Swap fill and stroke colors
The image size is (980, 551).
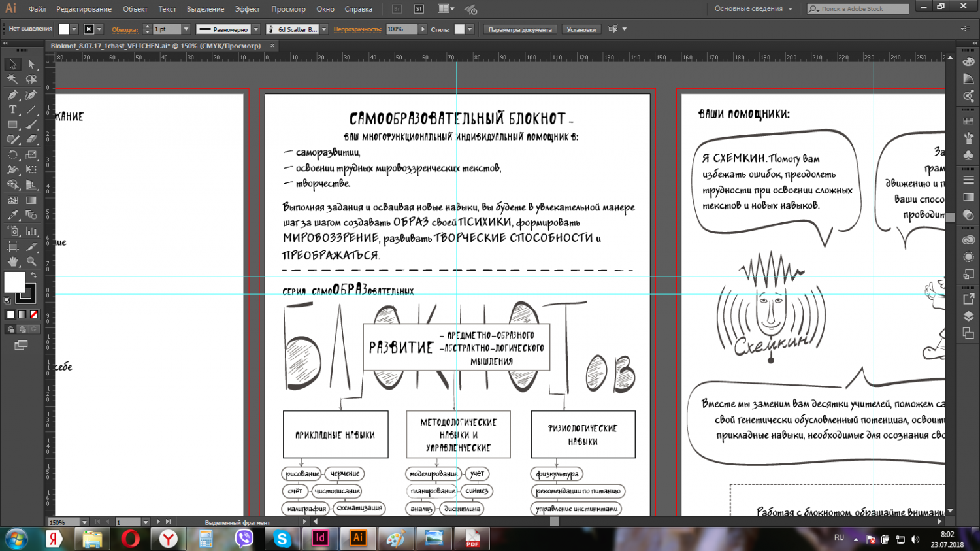33,275
